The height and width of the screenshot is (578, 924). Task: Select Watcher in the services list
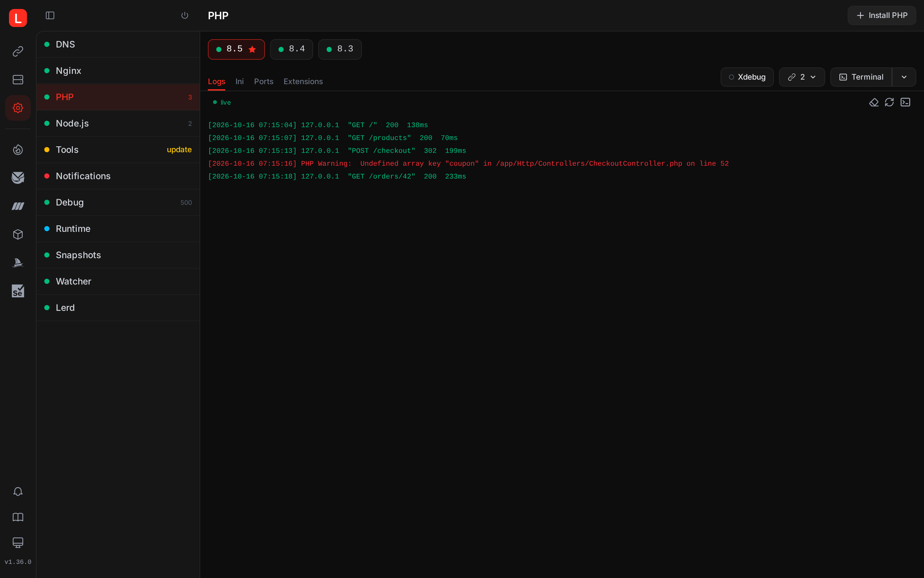pos(118,282)
